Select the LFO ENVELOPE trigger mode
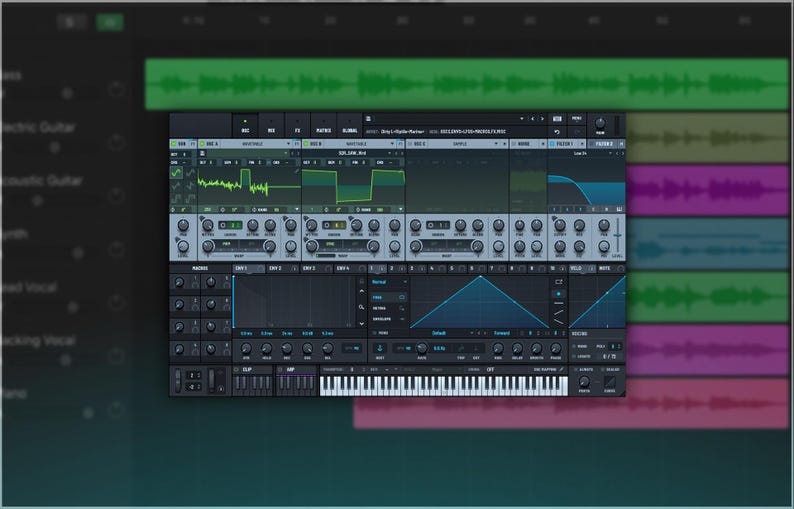 pyautogui.click(x=388, y=320)
